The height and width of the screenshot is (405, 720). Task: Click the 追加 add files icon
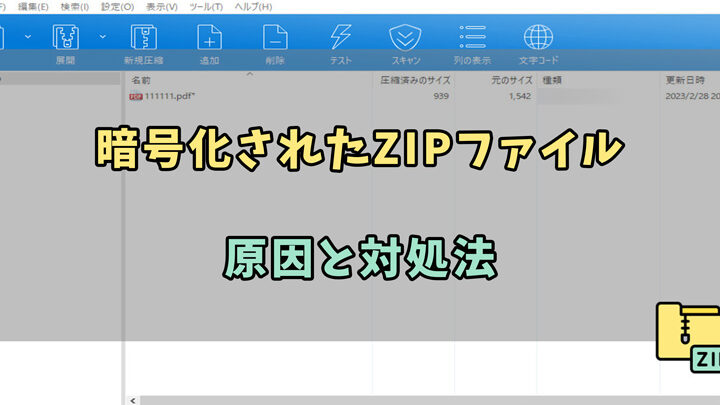click(209, 39)
